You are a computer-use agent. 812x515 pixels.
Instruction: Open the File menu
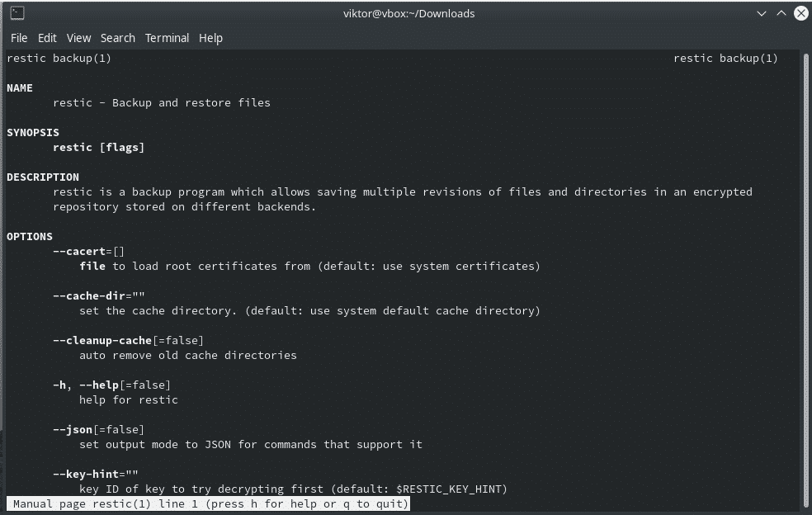click(19, 38)
